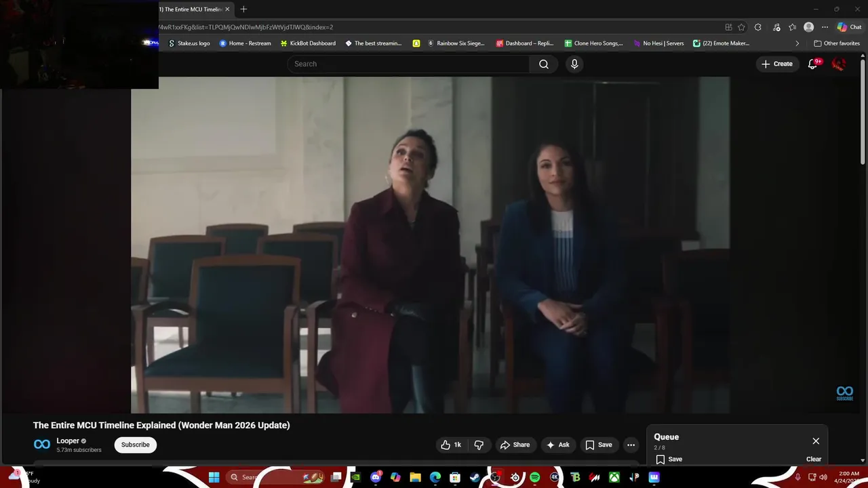Open Microsoft Edge taskbar icon

[x=435, y=477]
